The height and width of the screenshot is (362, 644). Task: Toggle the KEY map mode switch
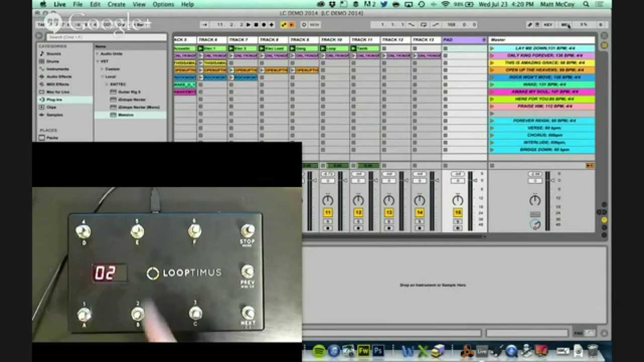click(548, 25)
